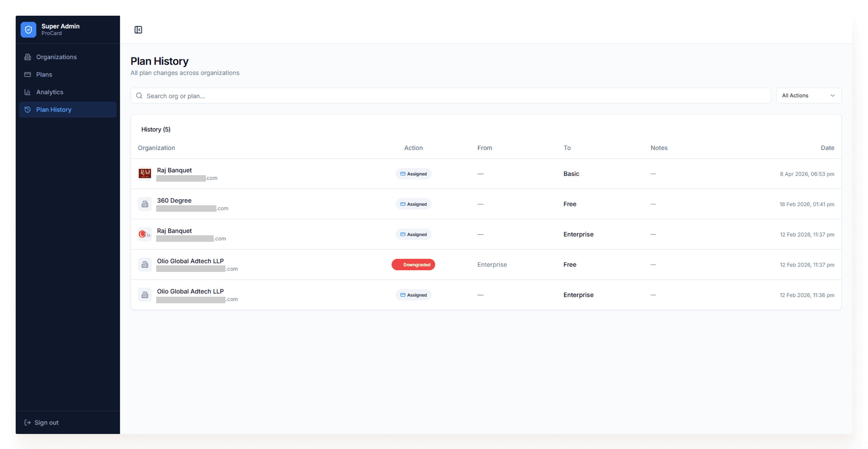Click the Organization column header
868x449 pixels.
click(x=156, y=148)
